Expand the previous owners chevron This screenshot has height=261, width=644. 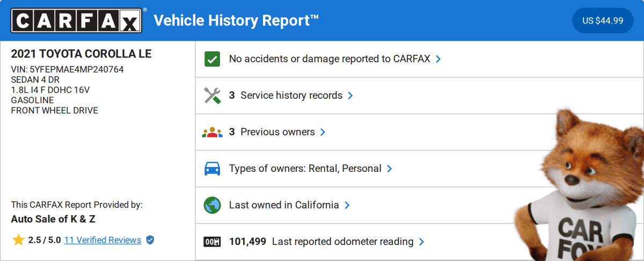[323, 132]
